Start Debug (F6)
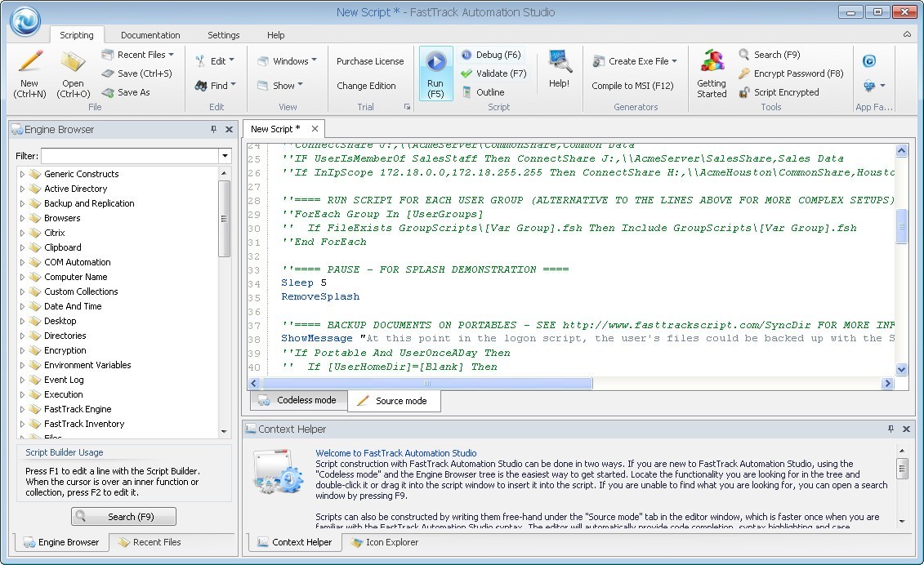The width and height of the screenshot is (924, 565). coord(492,55)
